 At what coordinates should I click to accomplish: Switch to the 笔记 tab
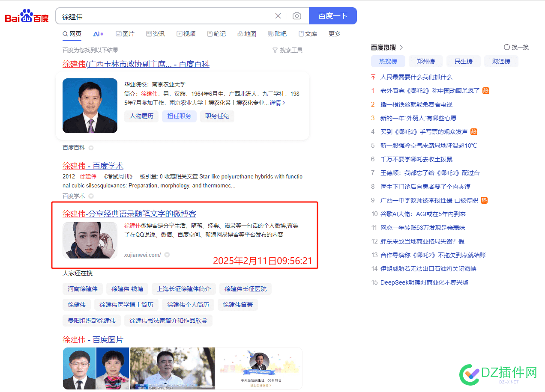click(x=216, y=34)
